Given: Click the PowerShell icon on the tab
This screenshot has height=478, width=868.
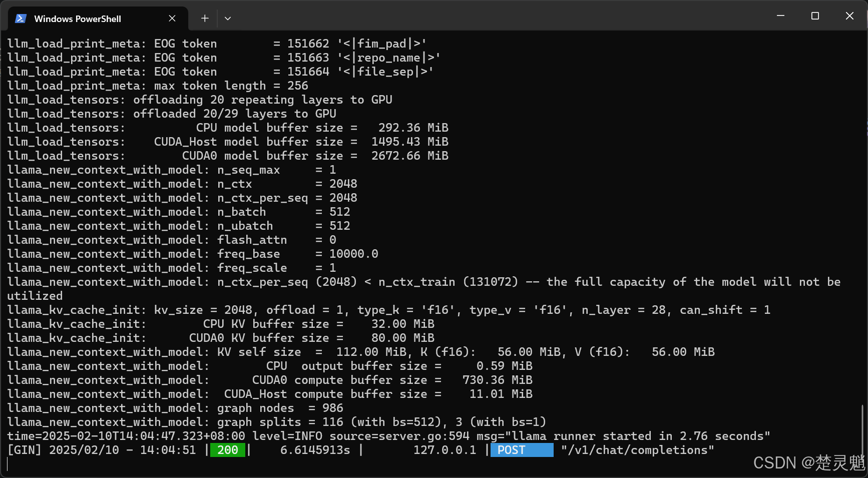Looking at the screenshot, I should pyautogui.click(x=21, y=19).
